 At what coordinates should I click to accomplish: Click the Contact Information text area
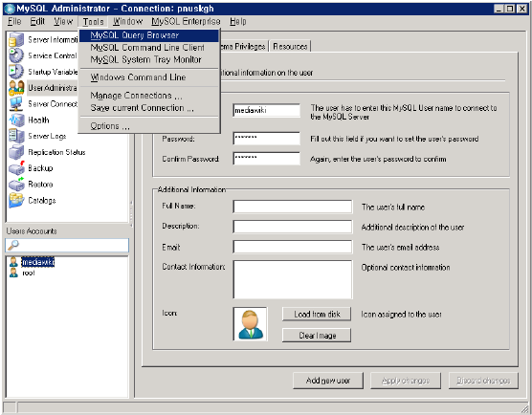click(x=293, y=279)
